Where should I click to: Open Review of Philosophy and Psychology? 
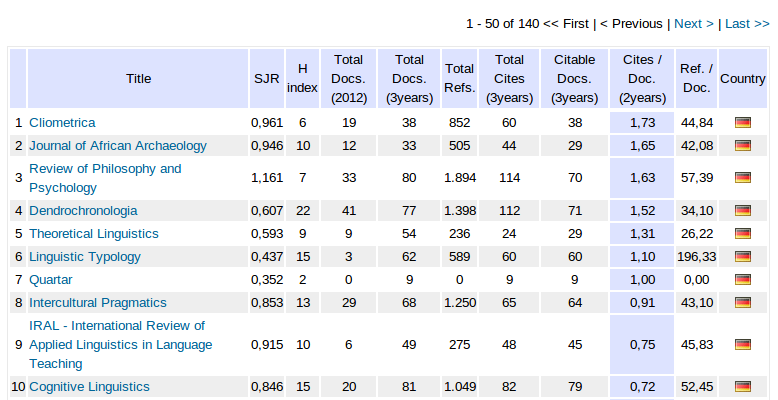point(105,178)
